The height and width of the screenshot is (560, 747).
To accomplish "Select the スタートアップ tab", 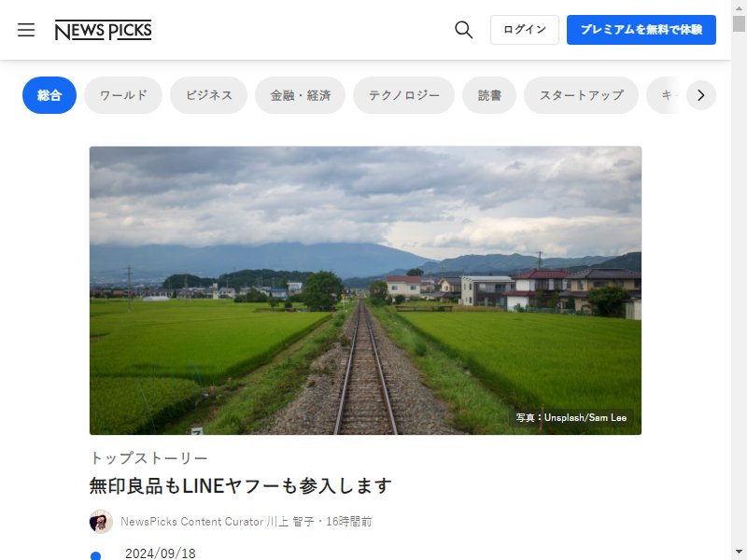I will (x=581, y=95).
